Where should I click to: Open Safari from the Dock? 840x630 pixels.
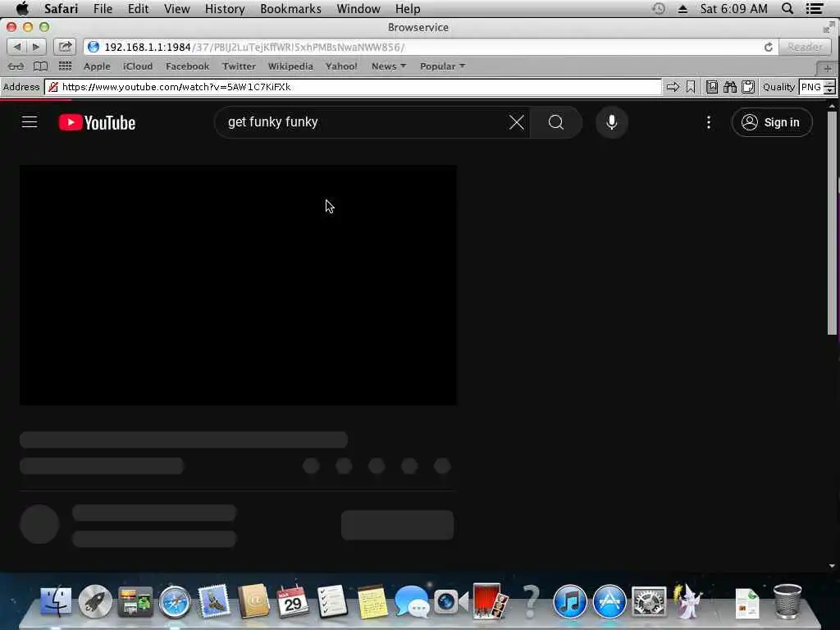(x=175, y=601)
